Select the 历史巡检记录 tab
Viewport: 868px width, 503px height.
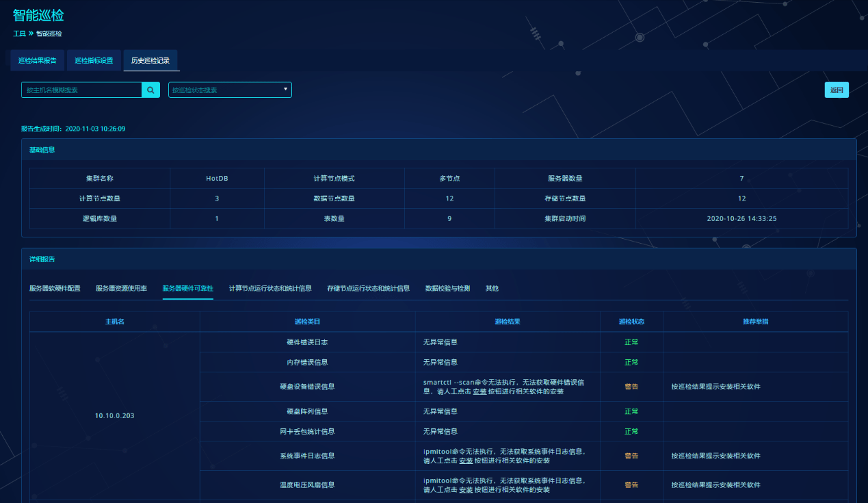click(x=150, y=60)
